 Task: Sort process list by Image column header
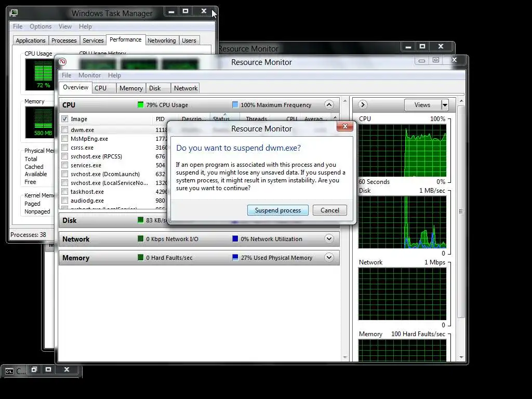coord(79,119)
